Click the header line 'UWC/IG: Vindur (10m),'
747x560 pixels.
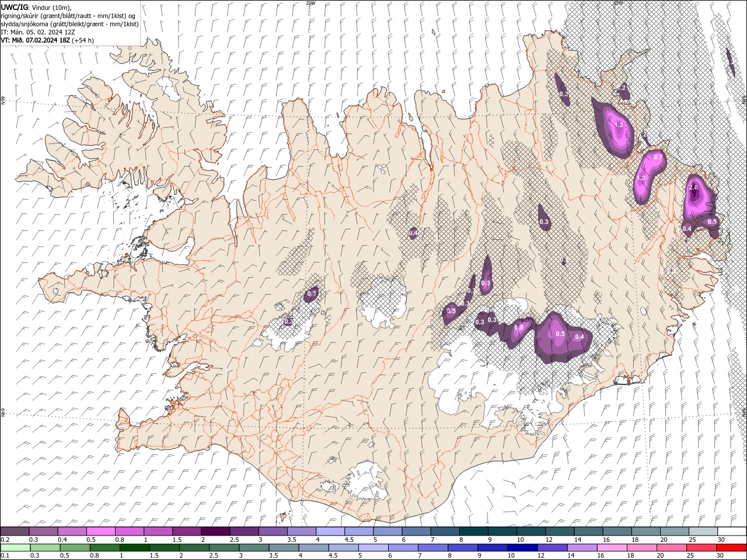click(x=36, y=7)
